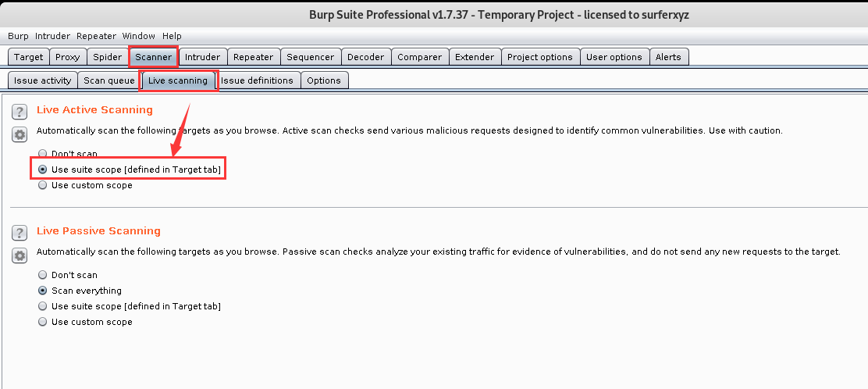This screenshot has width=868, height=389.
Task: Open the Window menu
Action: tap(139, 36)
